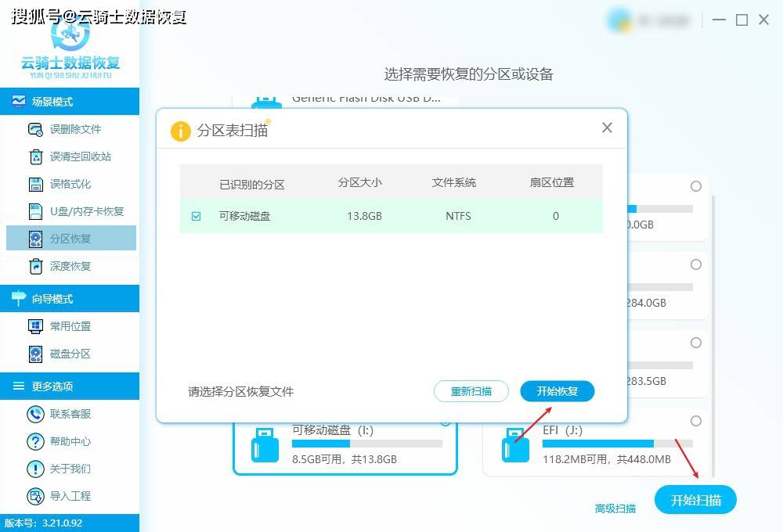This screenshot has width=783, height=532.
Task: Click the EFI (J:) usage bar
Action: [x=618, y=444]
